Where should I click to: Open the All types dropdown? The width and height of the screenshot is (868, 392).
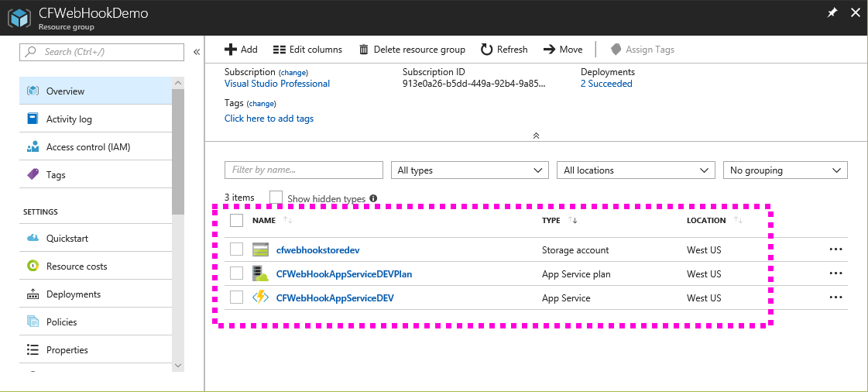[x=470, y=170]
